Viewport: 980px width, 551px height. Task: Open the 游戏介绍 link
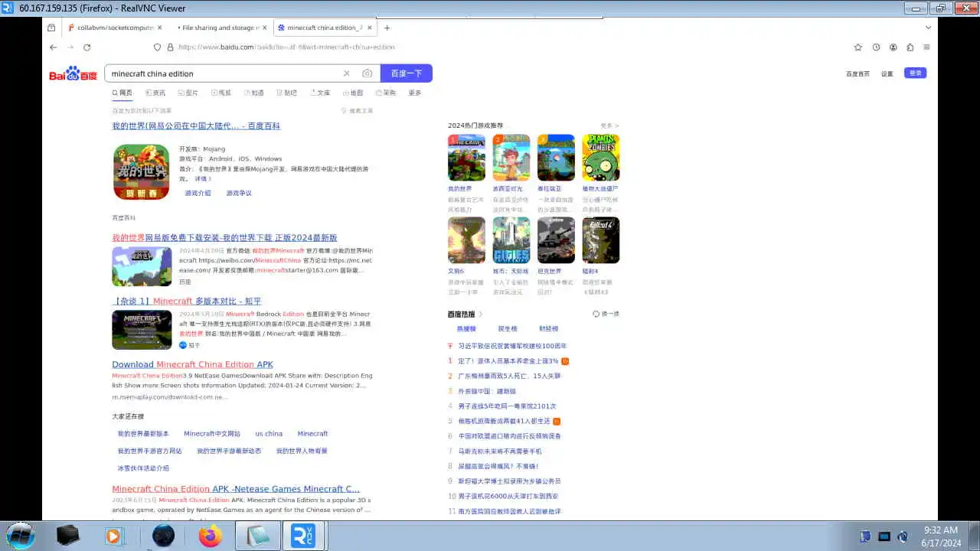point(198,193)
